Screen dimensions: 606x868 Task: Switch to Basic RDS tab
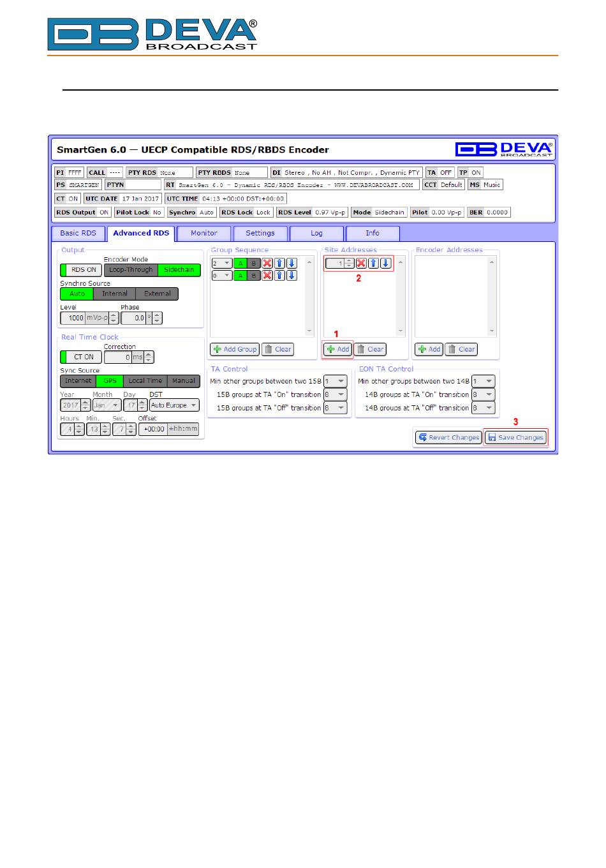click(78, 234)
